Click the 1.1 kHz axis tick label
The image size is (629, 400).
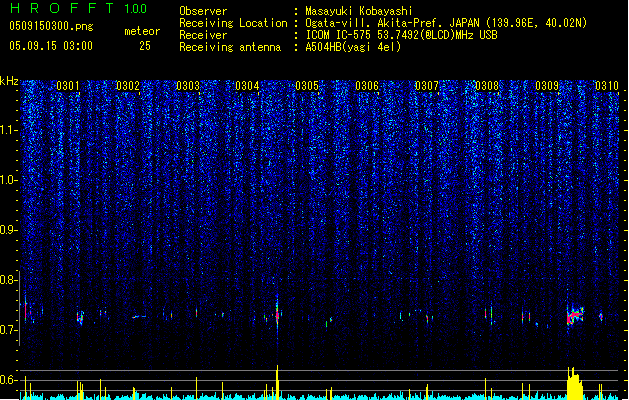[x=9, y=130]
